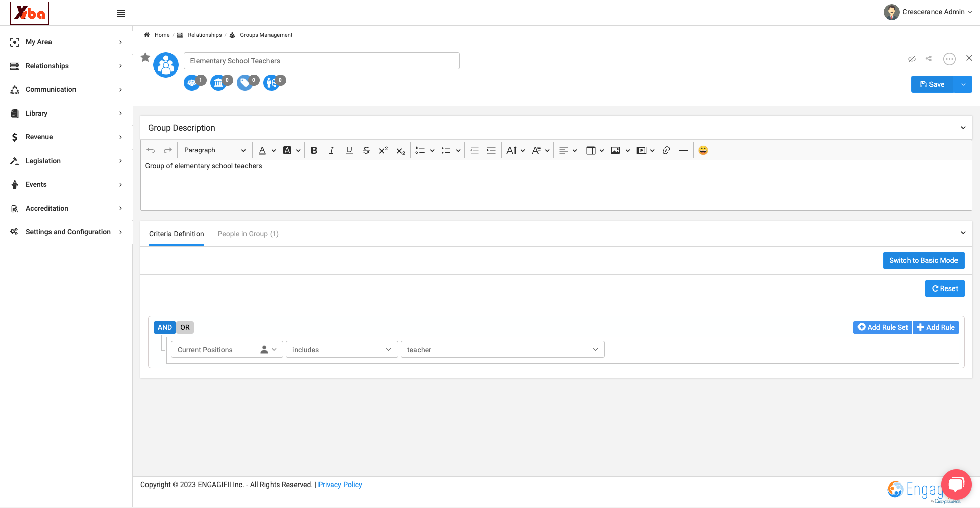This screenshot has height=508, width=980.
Task: Select the AND operator
Action: pyautogui.click(x=165, y=327)
